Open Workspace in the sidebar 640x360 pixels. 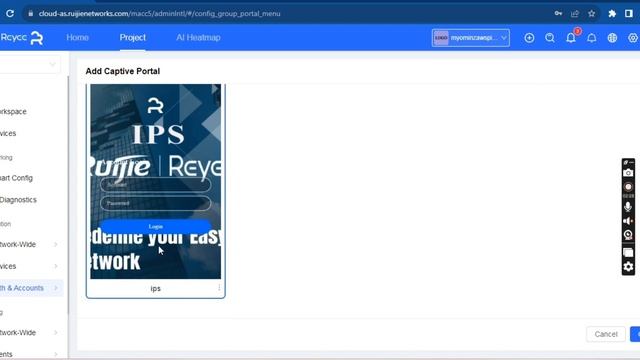click(13, 111)
